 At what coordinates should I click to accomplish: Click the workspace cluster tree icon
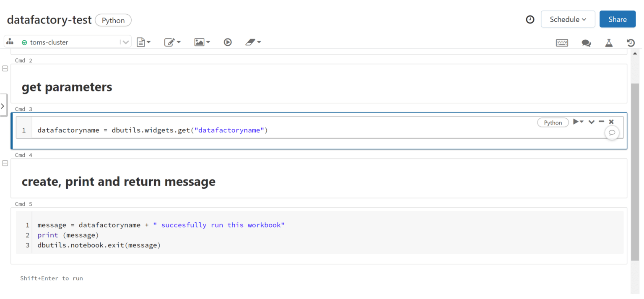click(x=10, y=42)
